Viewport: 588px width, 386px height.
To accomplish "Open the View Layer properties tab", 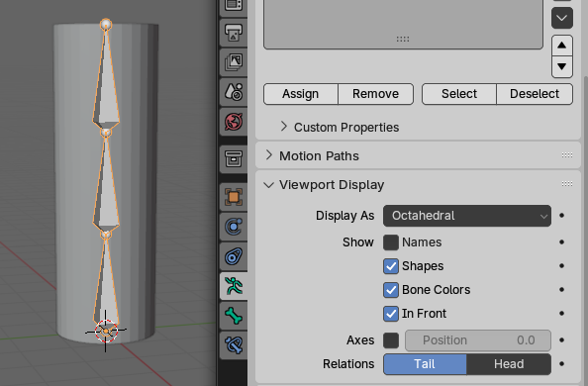I will [234, 62].
